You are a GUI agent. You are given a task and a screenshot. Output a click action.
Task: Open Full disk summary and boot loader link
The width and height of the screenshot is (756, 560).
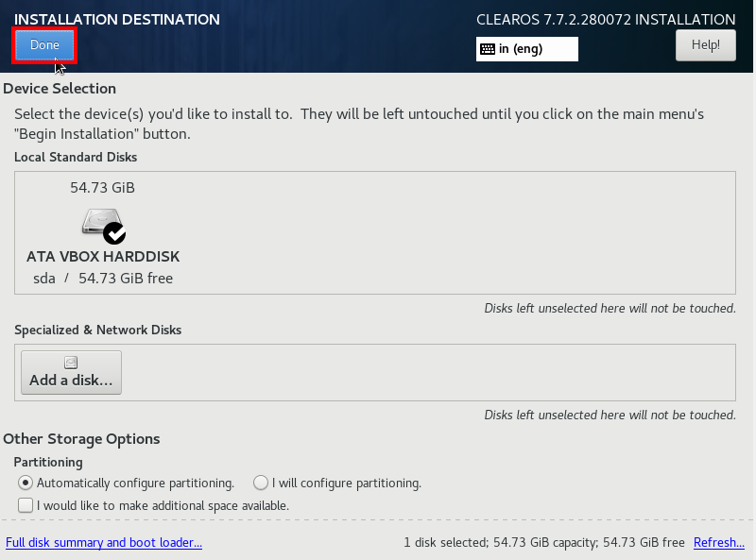coord(104,542)
